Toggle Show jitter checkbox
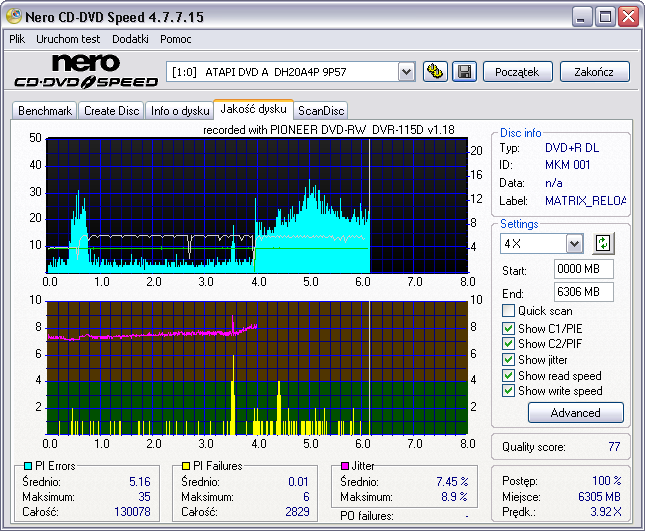This screenshot has width=645, height=531. point(508,359)
